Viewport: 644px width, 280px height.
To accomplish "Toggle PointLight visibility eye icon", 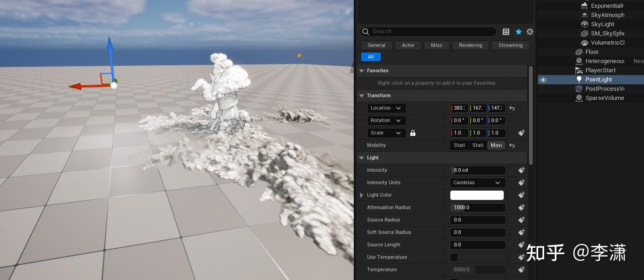I will tap(543, 80).
